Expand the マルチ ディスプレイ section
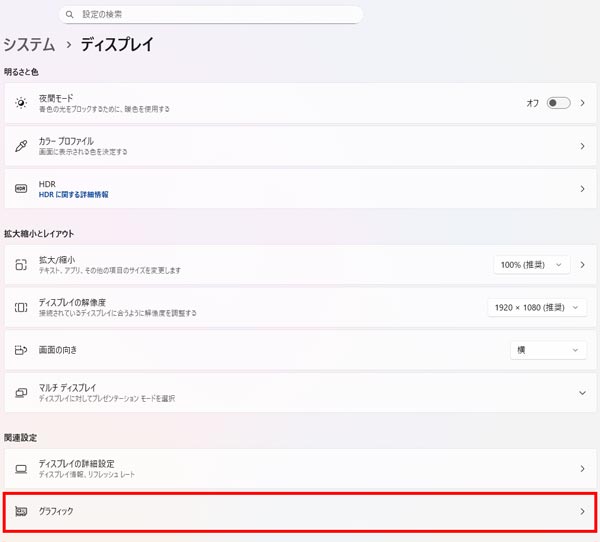Screen dimensions: 600x542 (x=582, y=393)
